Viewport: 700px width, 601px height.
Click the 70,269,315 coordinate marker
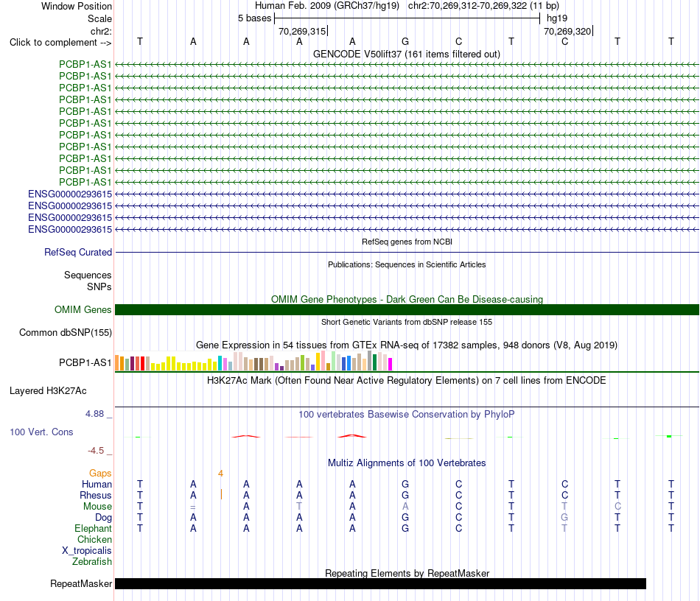(302, 31)
